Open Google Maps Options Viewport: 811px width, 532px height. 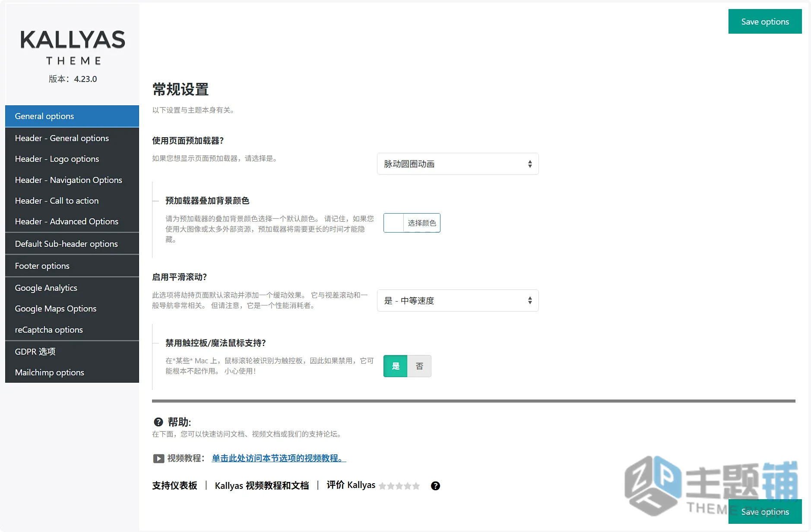tap(72, 308)
